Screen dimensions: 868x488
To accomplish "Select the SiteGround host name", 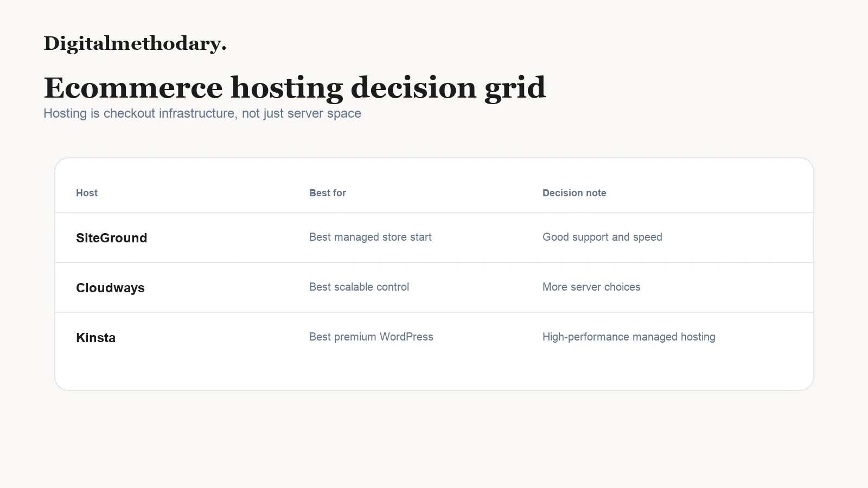I will tap(112, 238).
